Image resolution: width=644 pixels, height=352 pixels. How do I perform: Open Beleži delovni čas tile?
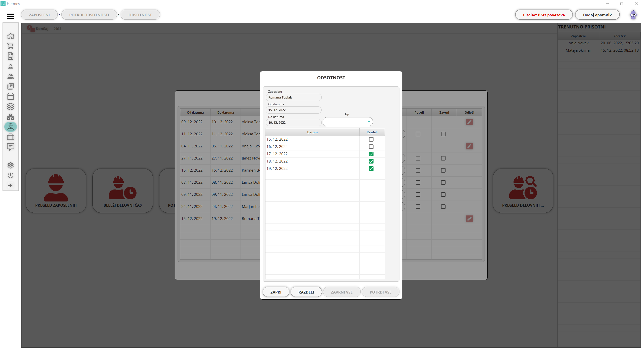tap(123, 191)
